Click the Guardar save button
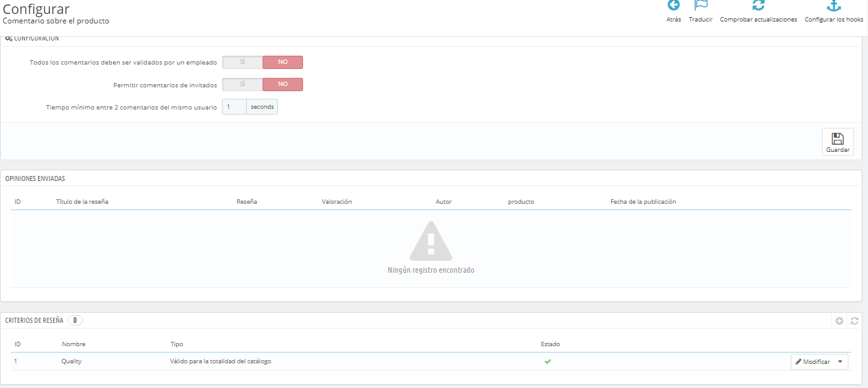 click(838, 142)
